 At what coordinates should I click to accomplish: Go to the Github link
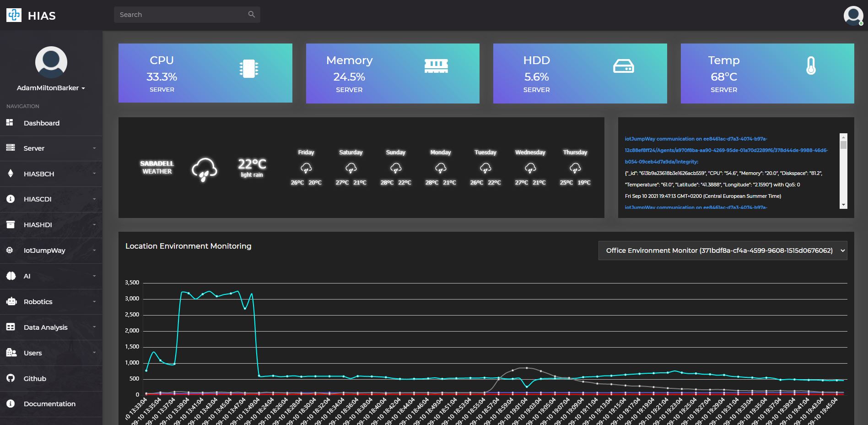pos(51,378)
